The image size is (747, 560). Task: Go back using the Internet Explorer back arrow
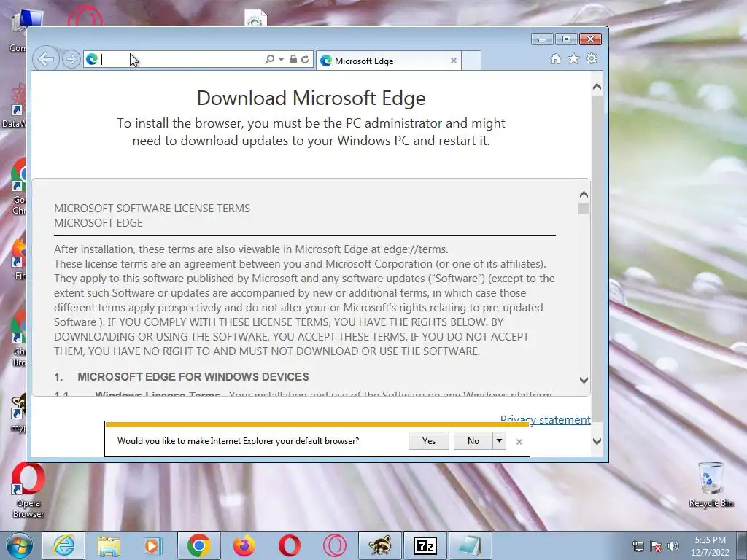(46, 60)
